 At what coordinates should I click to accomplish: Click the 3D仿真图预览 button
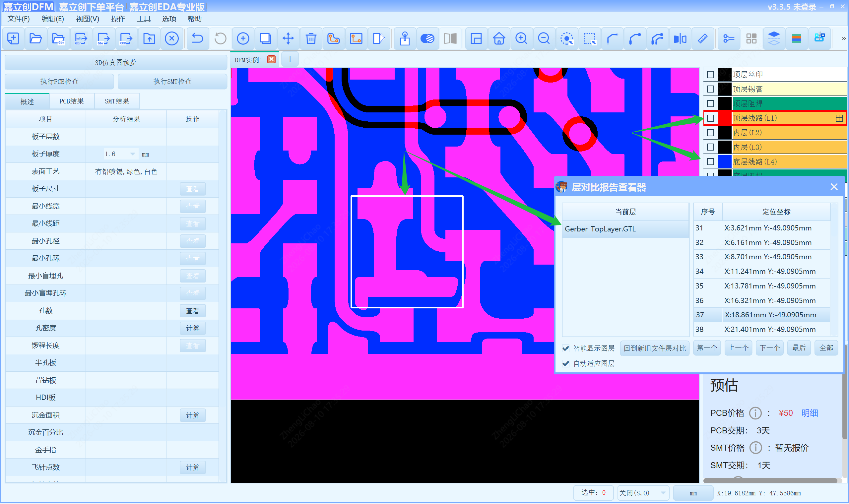116,63
